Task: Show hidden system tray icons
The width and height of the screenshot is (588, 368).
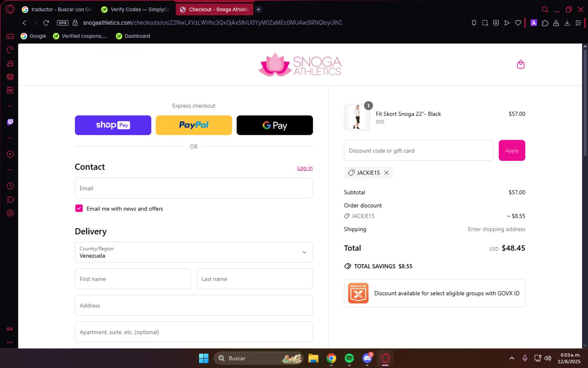Action: coord(512,358)
